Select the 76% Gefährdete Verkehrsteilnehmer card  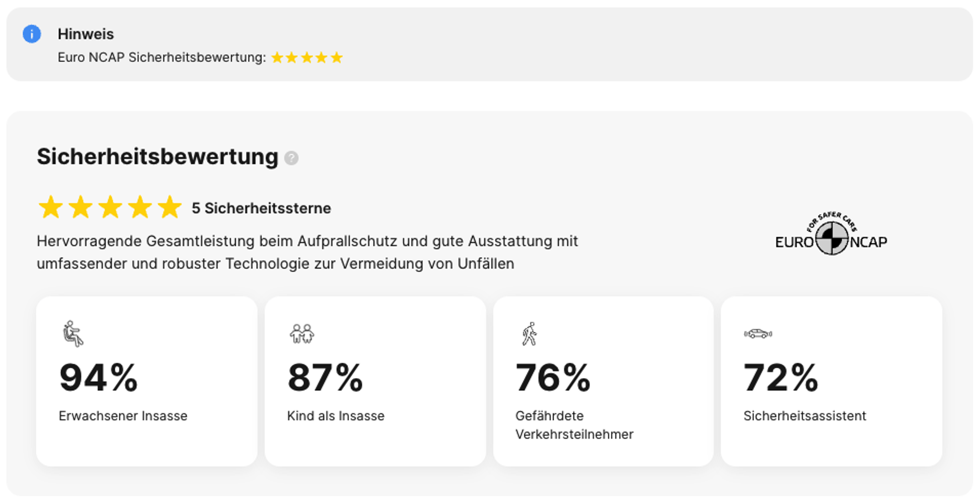tap(603, 381)
